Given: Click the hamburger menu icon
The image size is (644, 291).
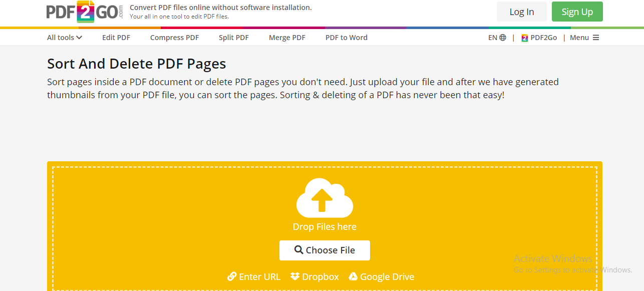Looking at the screenshot, I should click(596, 38).
